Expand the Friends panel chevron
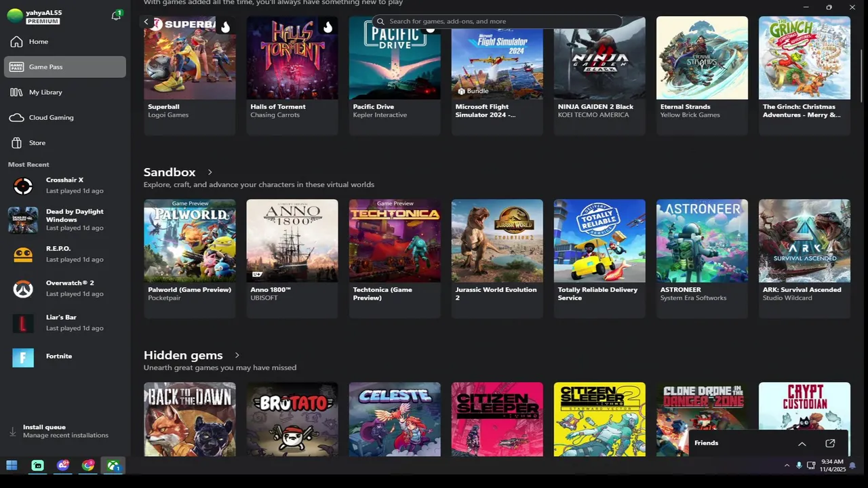Screen dimensions: 868x488 coord(802,444)
